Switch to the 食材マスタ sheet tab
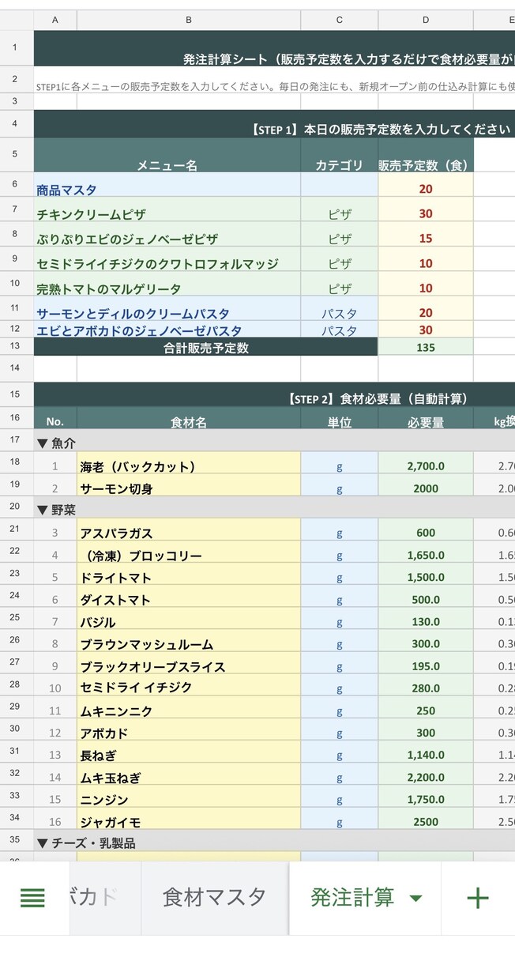This screenshot has width=515, height=980. coord(214,898)
